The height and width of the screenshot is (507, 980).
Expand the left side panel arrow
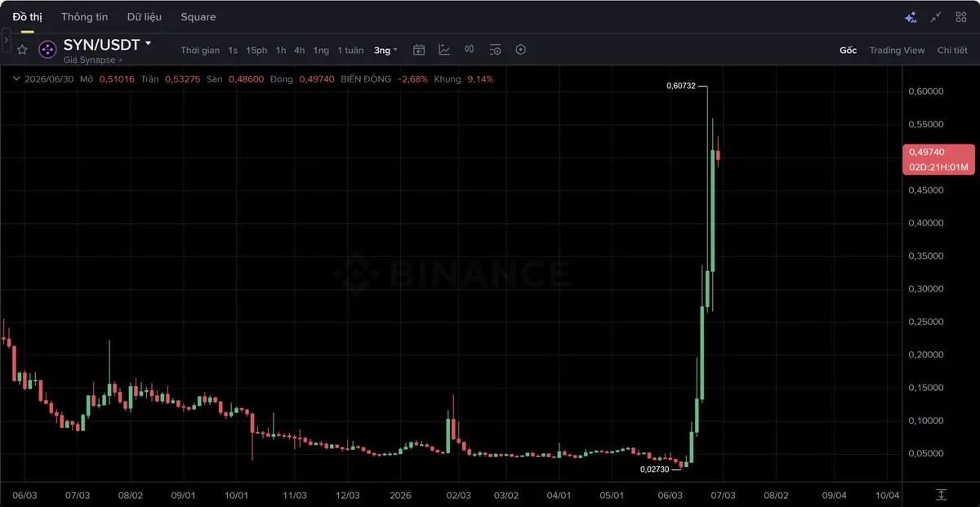[x=6, y=39]
